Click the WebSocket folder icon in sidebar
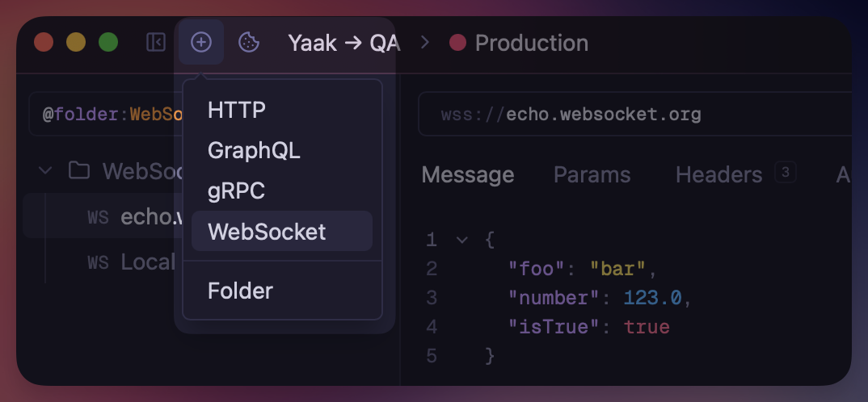Screen dimensions: 868x402 click(78, 171)
